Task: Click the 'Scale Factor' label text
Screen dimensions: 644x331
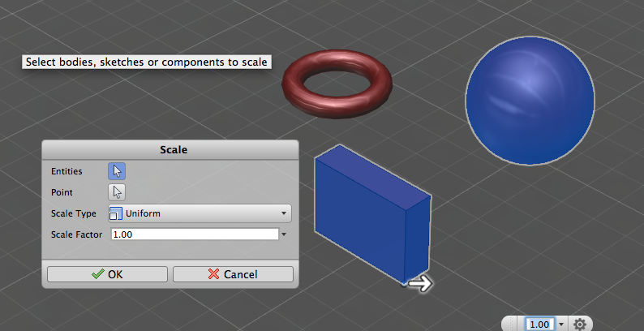Action: point(76,234)
